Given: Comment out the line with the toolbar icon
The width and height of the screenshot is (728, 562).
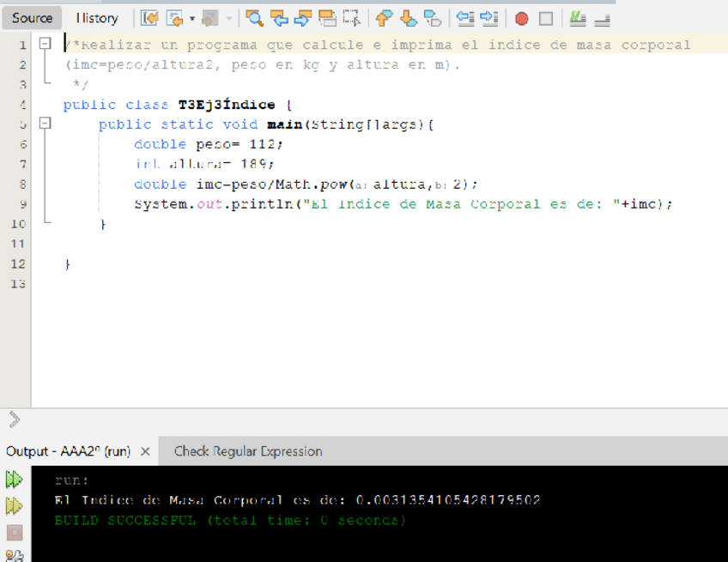Looking at the screenshot, I should [x=578, y=18].
